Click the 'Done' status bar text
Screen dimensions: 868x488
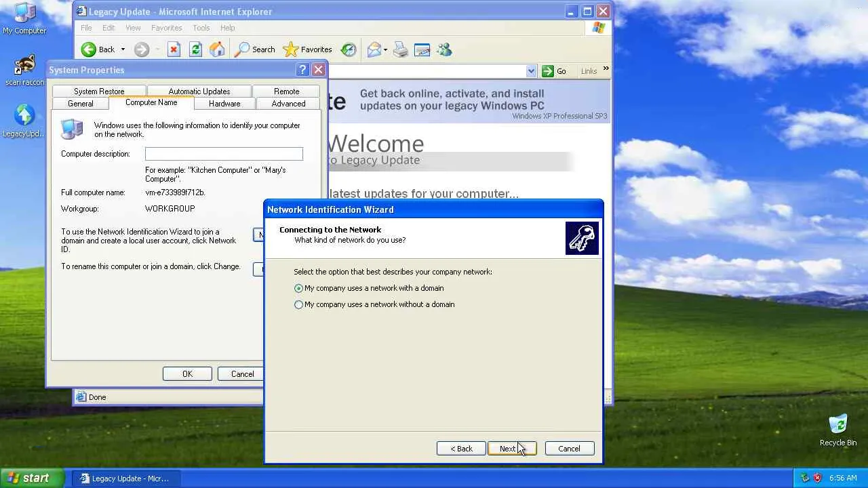click(97, 397)
